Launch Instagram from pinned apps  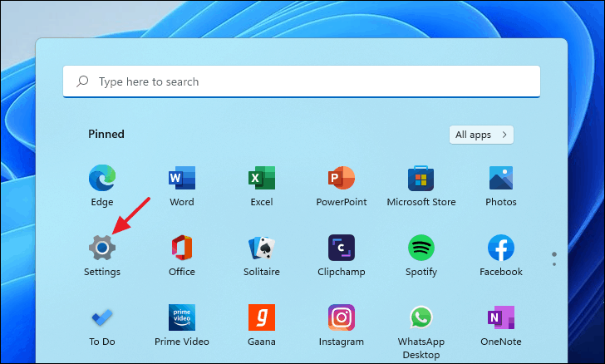342,317
